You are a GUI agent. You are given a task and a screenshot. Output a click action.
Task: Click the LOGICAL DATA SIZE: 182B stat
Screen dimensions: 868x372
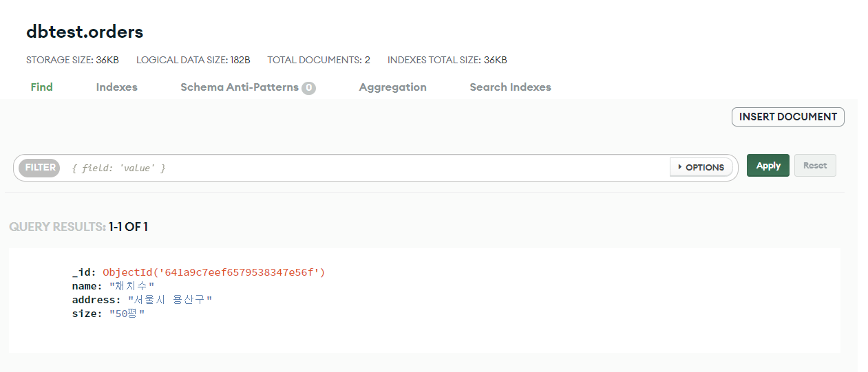[x=193, y=60]
